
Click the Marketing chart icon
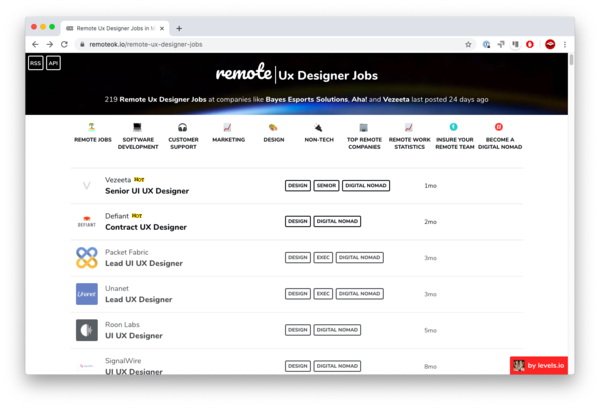(x=227, y=127)
